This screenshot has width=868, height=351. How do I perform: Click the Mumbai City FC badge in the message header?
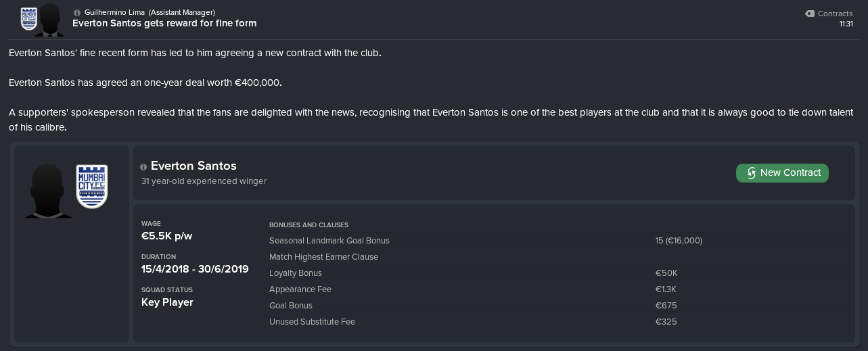[x=28, y=19]
